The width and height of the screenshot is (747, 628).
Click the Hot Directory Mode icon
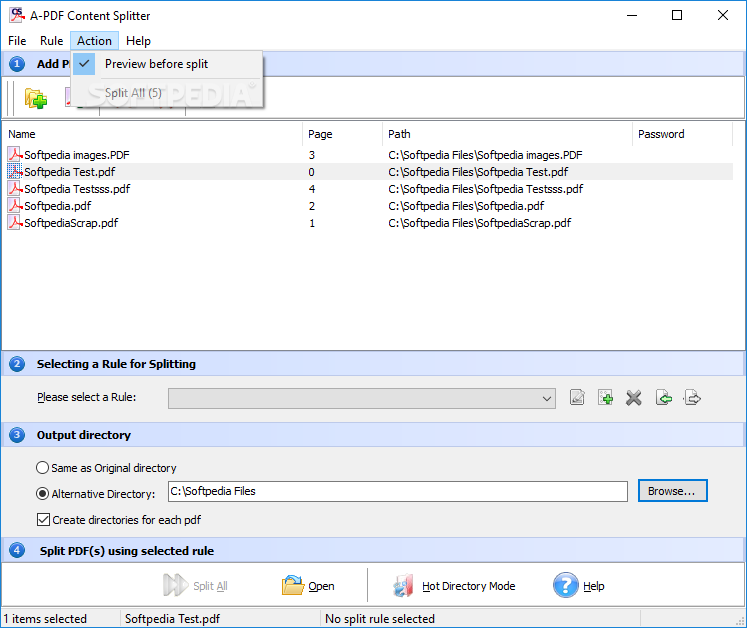coord(404,585)
